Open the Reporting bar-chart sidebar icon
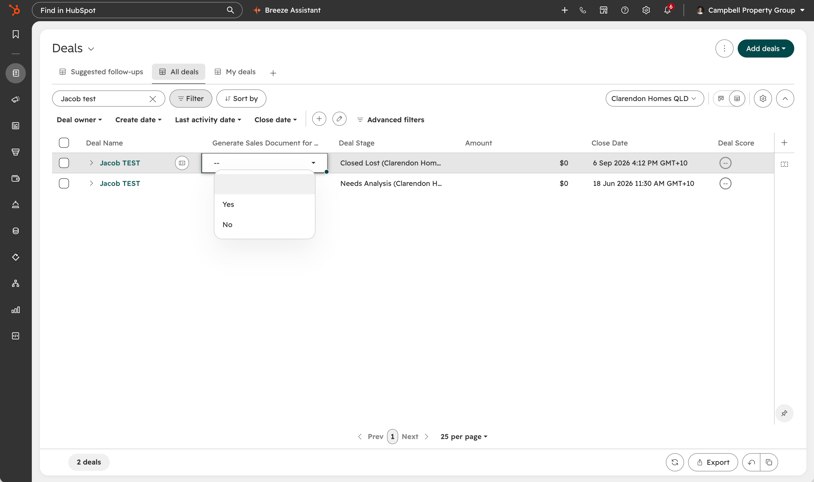 click(x=16, y=310)
